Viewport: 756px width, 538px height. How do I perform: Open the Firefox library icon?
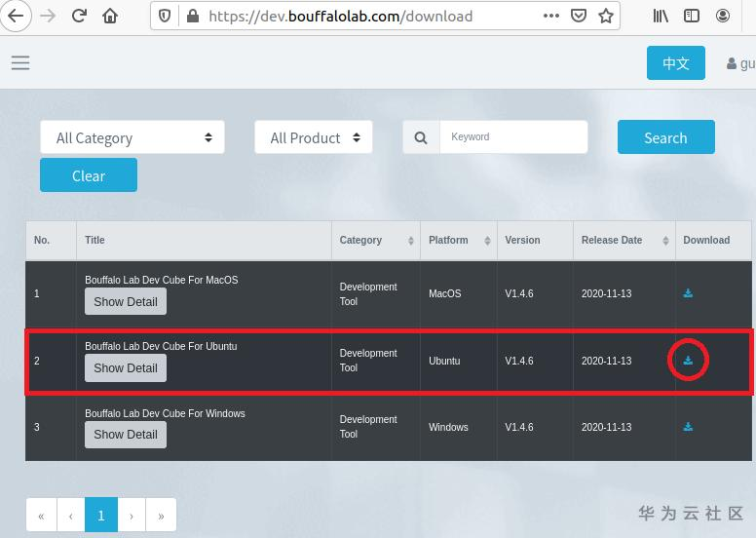pyautogui.click(x=661, y=16)
